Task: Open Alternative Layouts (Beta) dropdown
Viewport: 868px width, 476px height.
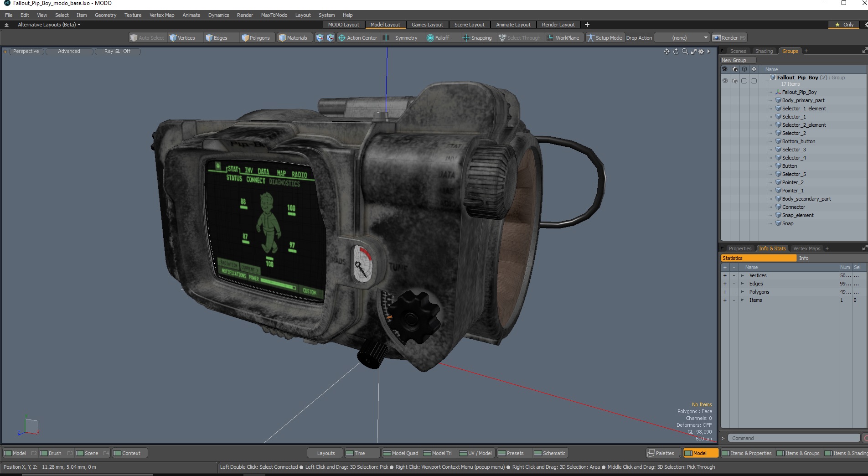Action: pyautogui.click(x=49, y=25)
